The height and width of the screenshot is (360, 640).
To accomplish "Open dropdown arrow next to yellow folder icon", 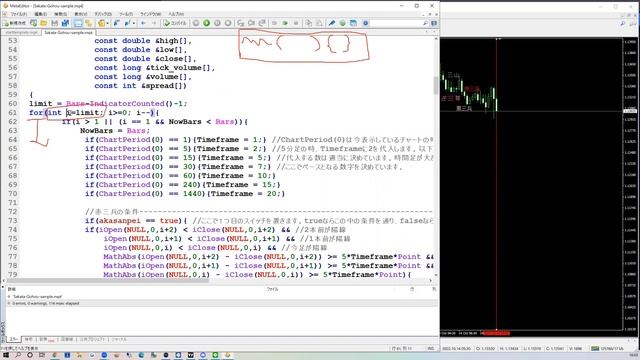I will coord(107,23).
